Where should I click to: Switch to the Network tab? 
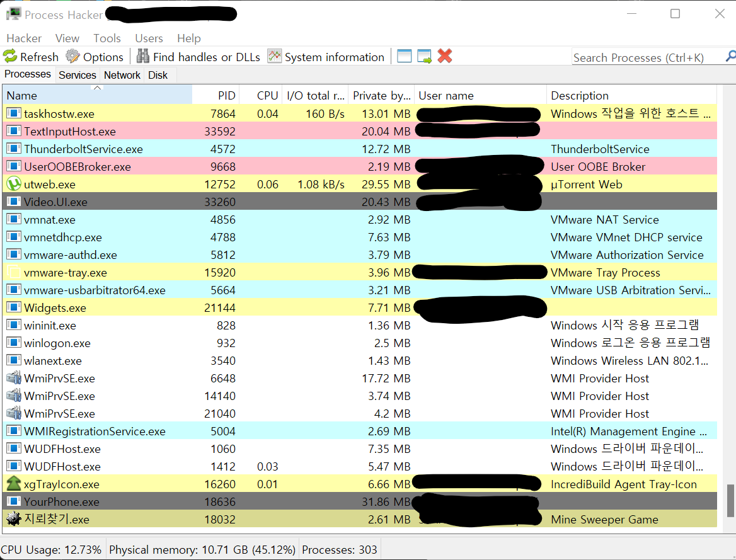coord(122,75)
